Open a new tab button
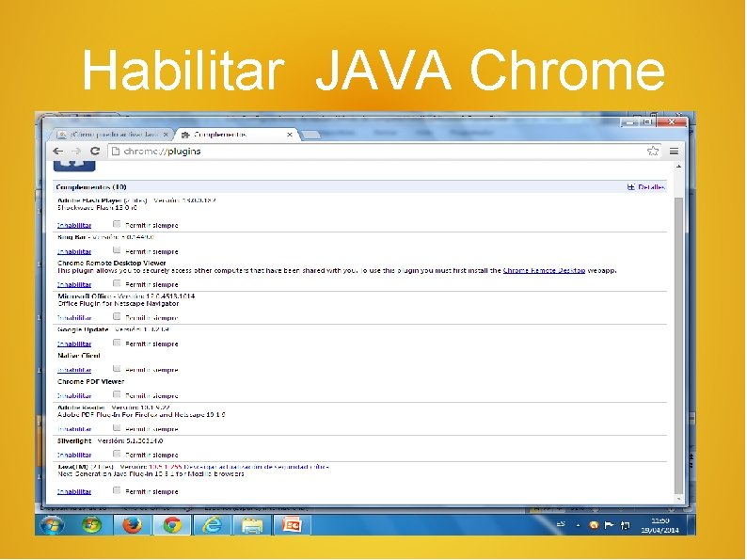 point(311,135)
